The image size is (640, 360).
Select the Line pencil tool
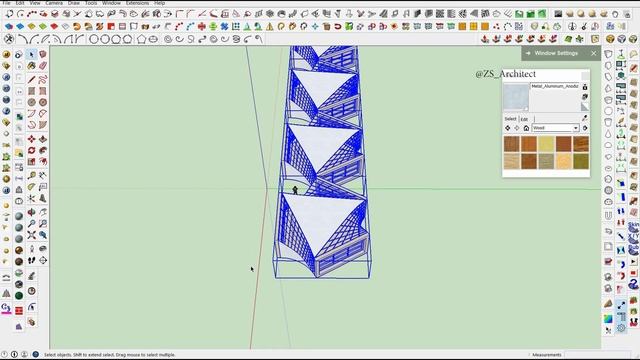pyautogui.click(x=31, y=79)
